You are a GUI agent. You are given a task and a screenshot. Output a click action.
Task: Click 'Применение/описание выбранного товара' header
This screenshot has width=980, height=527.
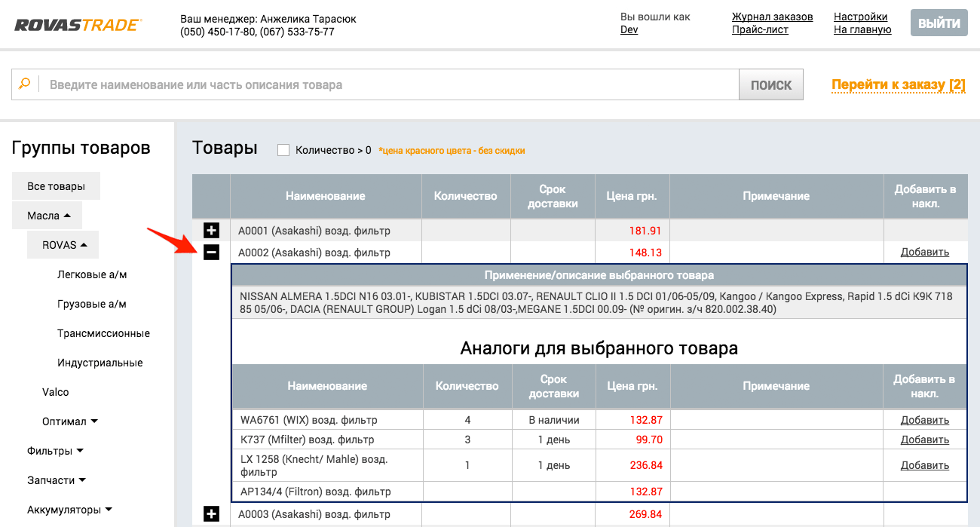599,275
